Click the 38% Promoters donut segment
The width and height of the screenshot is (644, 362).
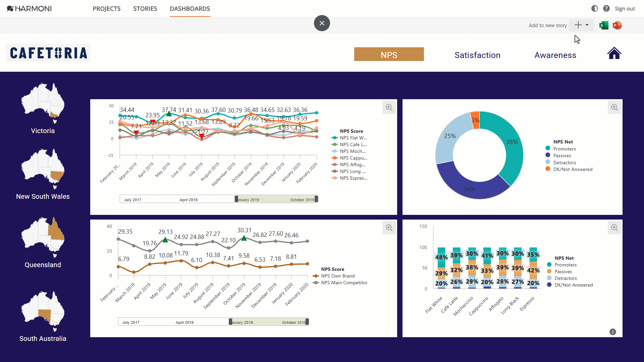[x=512, y=142]
